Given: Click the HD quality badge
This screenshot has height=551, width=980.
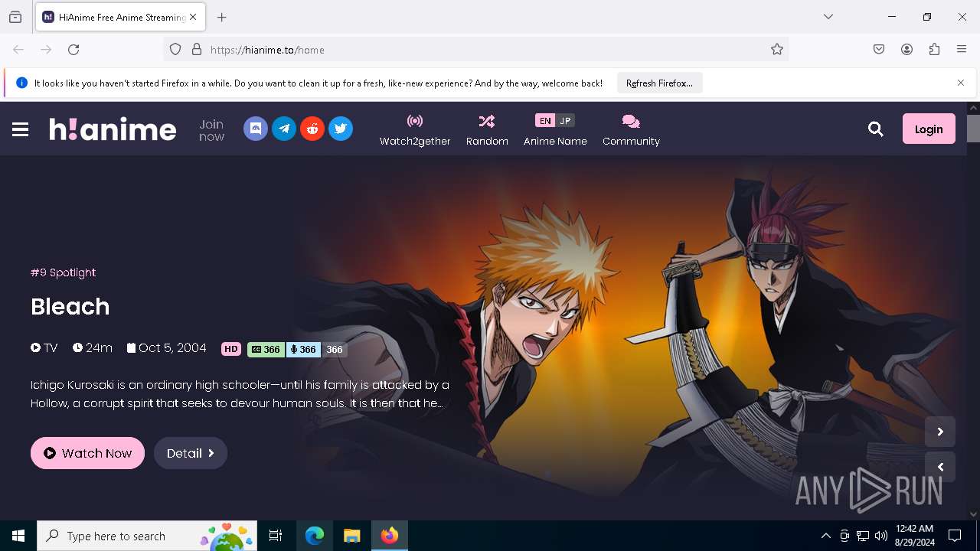Looking at the screenshot, I should coord(231,349).
